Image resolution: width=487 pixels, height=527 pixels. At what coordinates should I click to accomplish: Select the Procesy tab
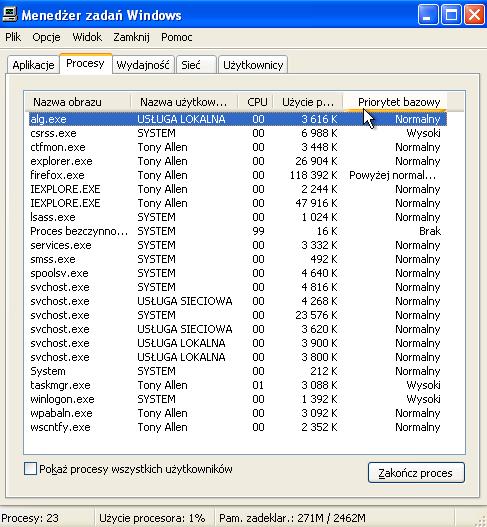pyautogui.click(x=85, y=63)
